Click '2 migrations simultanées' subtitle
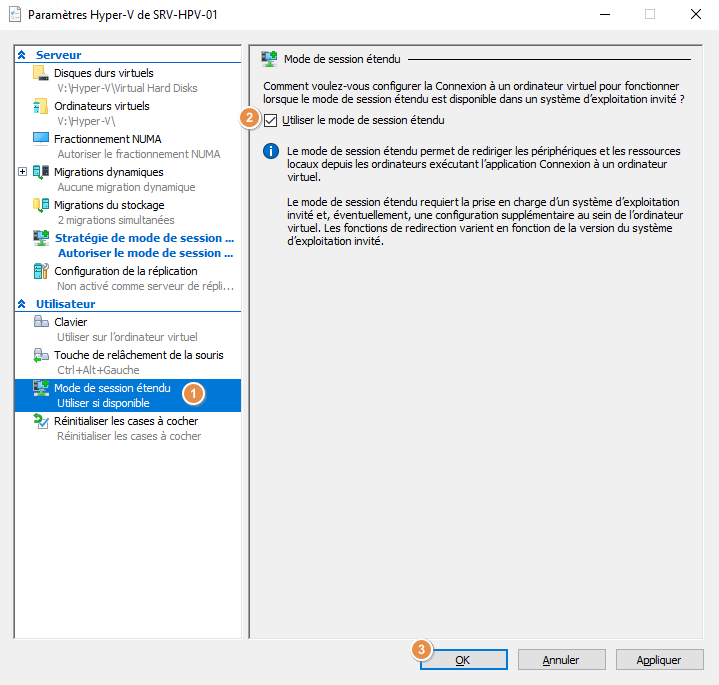 coord(116,220)
